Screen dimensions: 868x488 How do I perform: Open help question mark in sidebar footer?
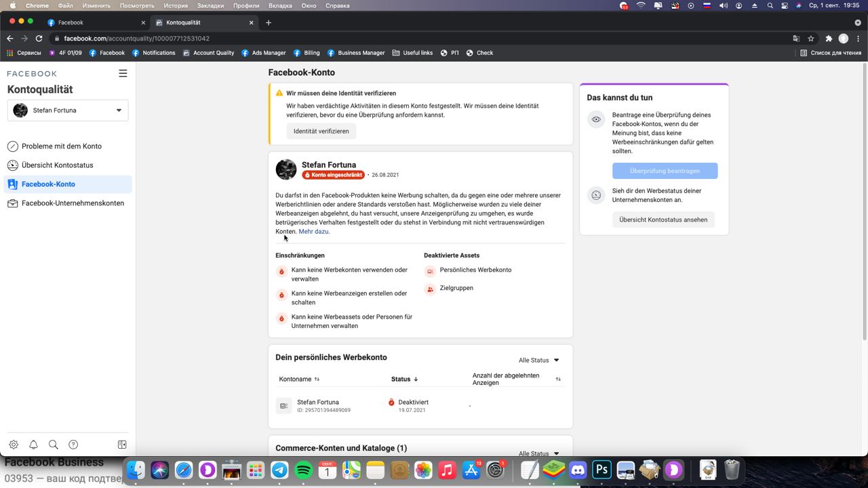[x=73, y=445]
